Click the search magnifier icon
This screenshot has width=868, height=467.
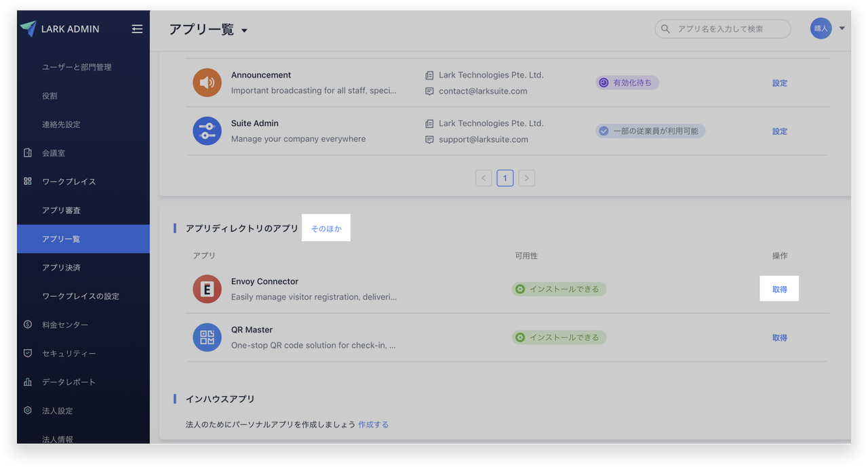(x=665, y=29)
